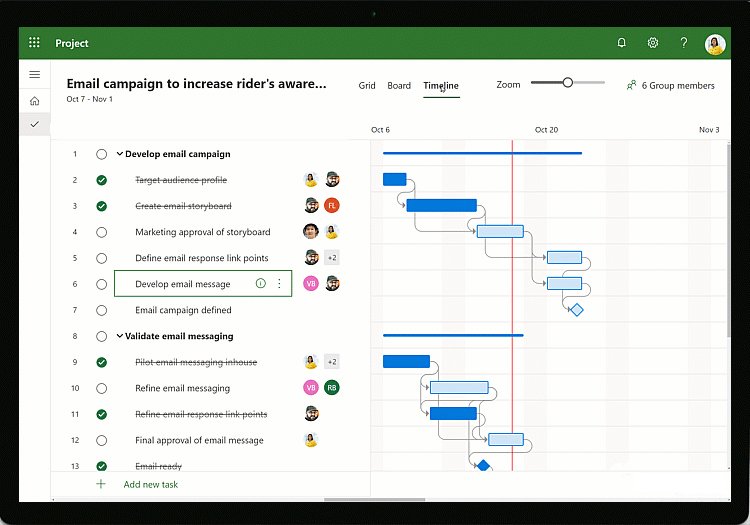Image resolution: width=750 pixels, height=525 pixels.
Task: Mark Marketing approval of storyboard complete
Action: (x=101, y=232)
